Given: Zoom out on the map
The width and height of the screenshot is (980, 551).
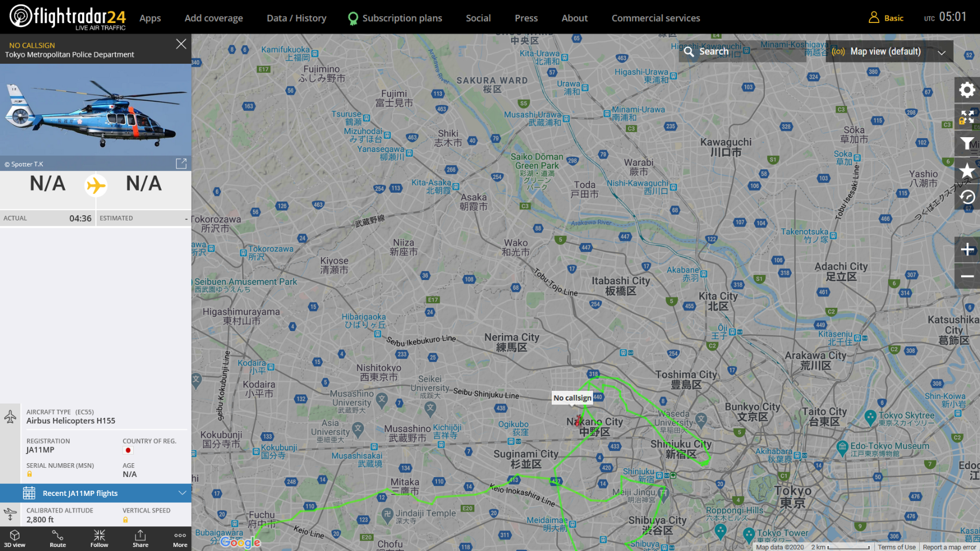Looking at the screenshot, I should (967, 276).
